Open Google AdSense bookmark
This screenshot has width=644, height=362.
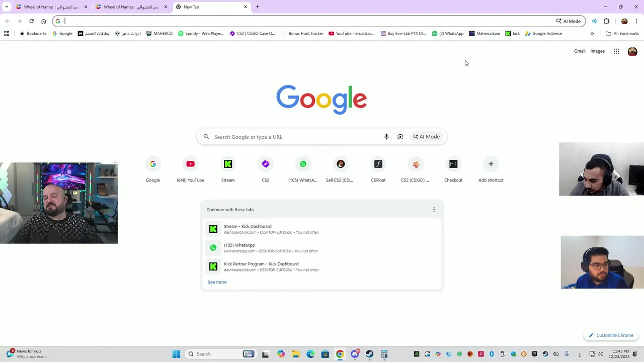pyautogui.click(x=543, y=34)
